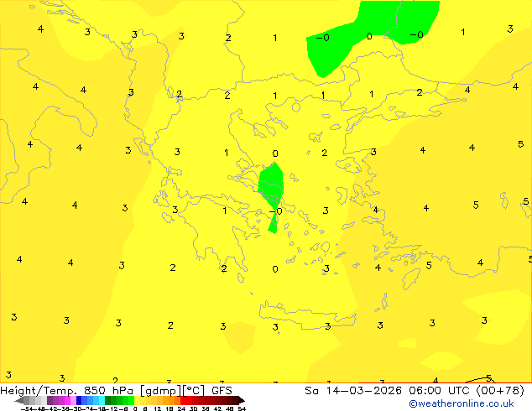Pick the darkest green swatch in the legend
This screenshot has width=532, height=411.
point(108,401)
